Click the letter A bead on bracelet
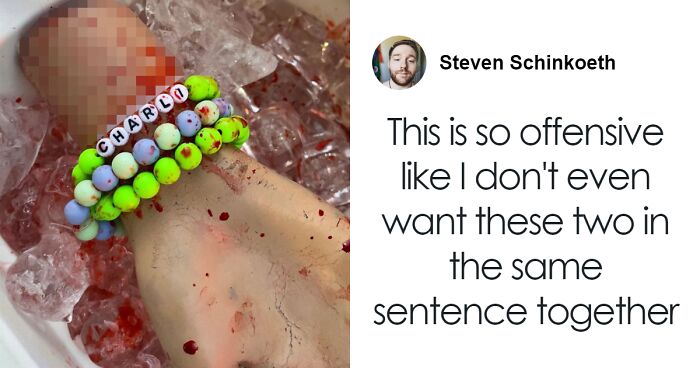 pos(134,125)
